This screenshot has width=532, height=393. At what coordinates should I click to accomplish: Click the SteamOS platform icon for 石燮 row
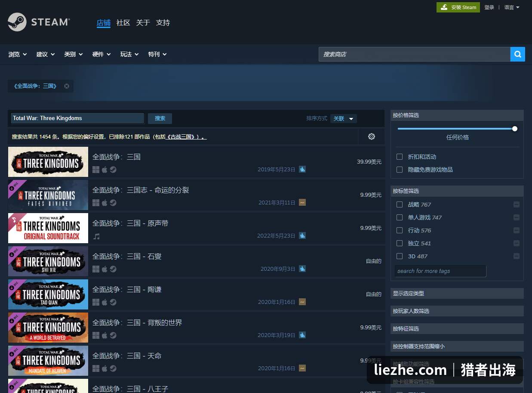[x=113, y=269]
